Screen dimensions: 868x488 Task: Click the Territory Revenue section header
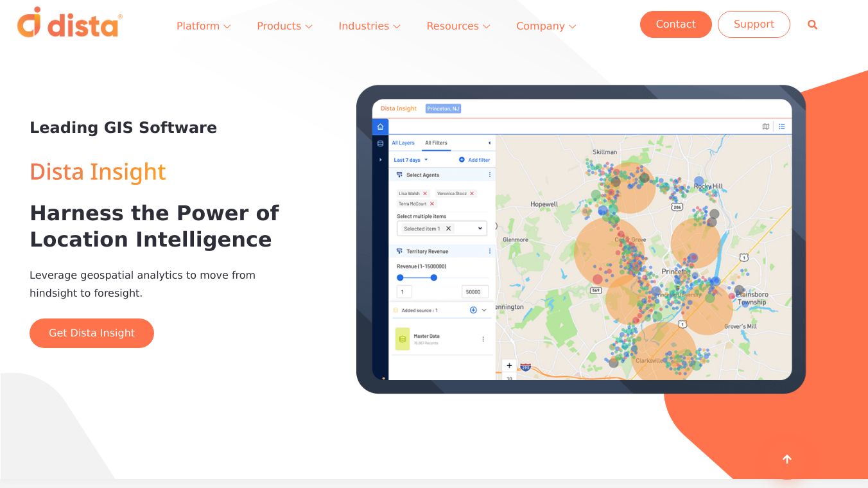pos(442,251)
